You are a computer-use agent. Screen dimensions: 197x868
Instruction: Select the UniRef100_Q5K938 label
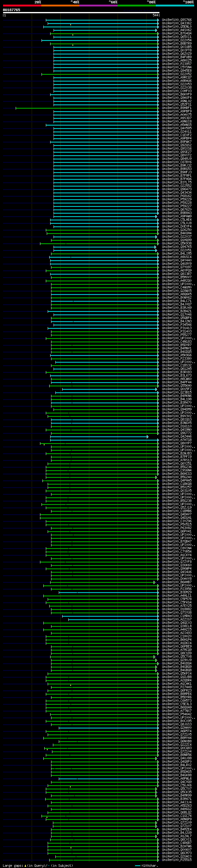point(176,244)
